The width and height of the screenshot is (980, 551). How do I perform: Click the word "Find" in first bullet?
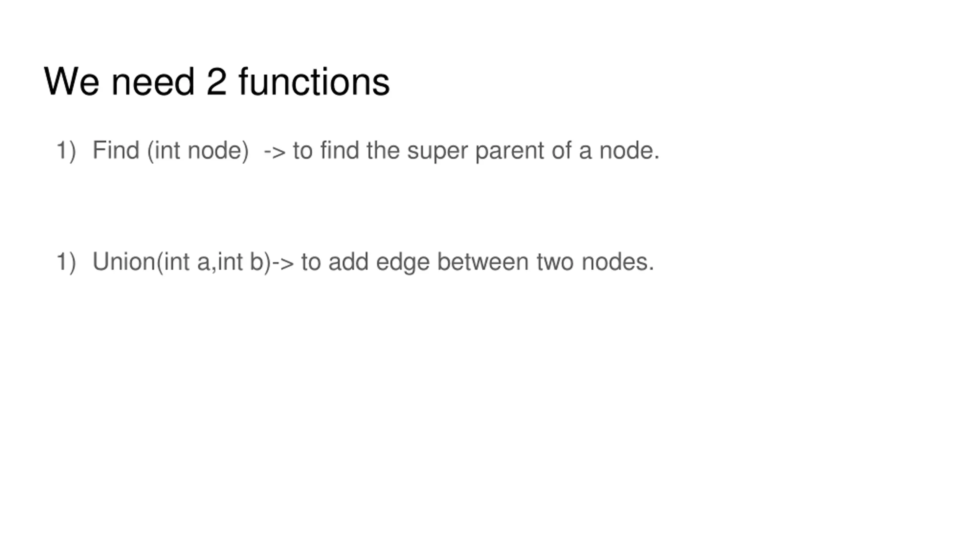pos(116,150)
